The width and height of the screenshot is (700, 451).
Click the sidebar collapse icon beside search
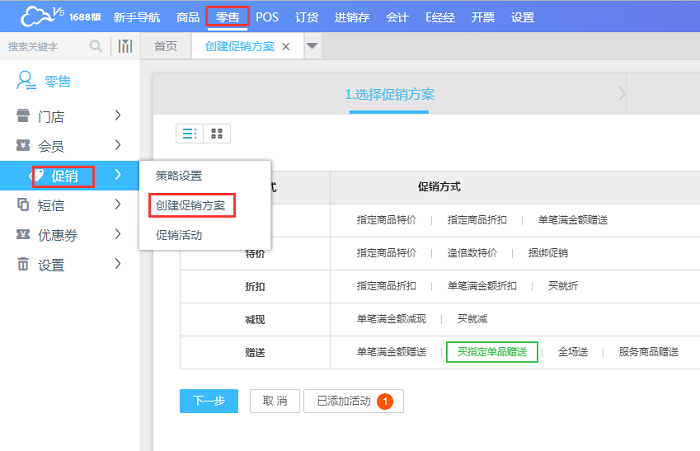pyautogui.click(x=125, y=46)
